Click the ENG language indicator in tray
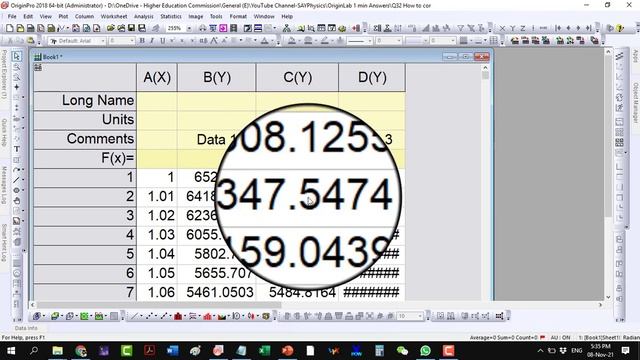This screenshot has width=640, height=360. pos(576,351)
